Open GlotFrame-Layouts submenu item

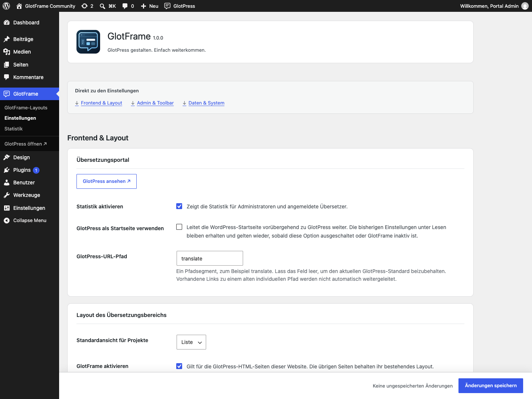(x=26, y=108)
